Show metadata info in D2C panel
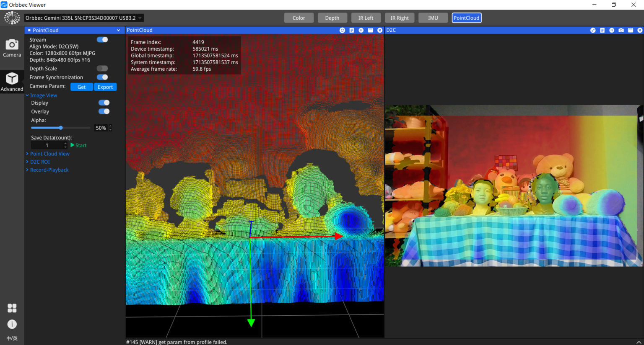The width and height of the screenshot is (644, 345). [602, 30]
